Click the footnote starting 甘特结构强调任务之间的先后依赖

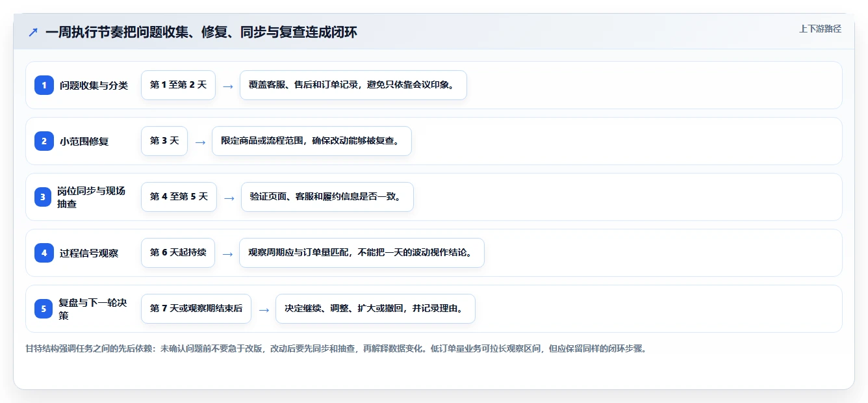336,348
